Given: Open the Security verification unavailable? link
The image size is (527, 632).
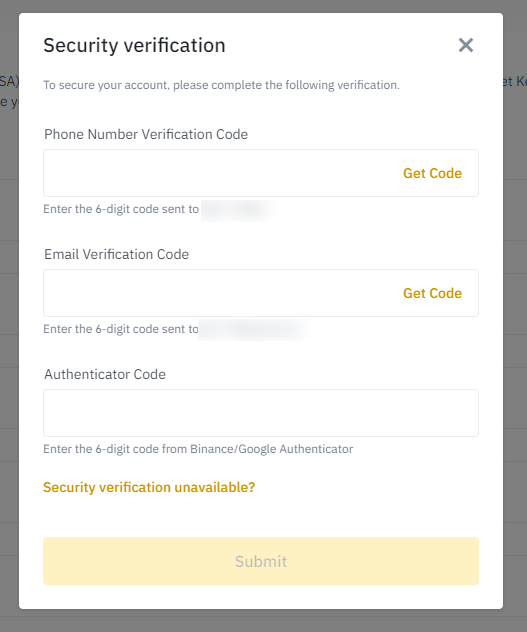Looking at the screenshot, I should point(149,487).
